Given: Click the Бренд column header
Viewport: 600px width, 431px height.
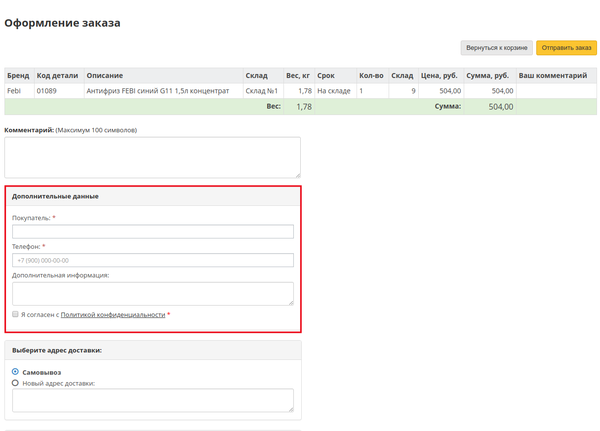Looking at the screenshot, I should [18, 76].
